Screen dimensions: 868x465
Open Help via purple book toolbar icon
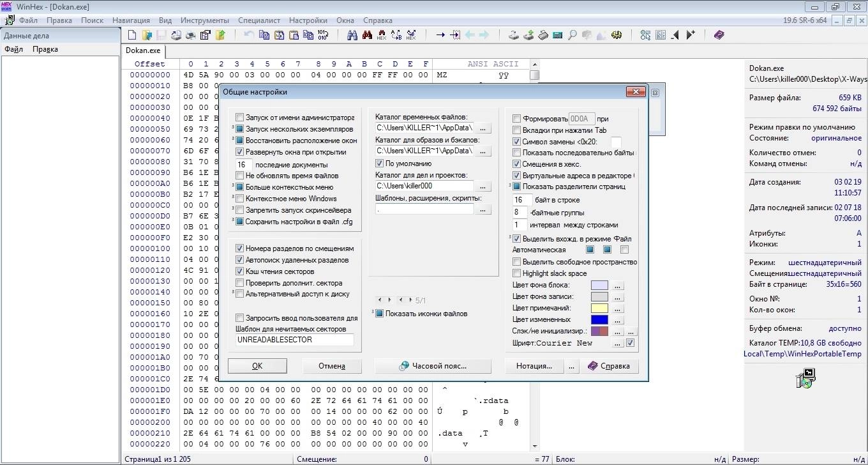[719, 35]
